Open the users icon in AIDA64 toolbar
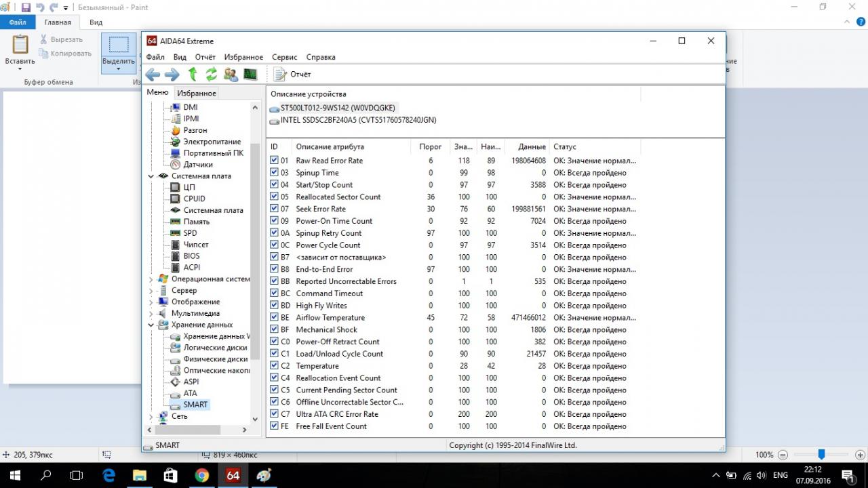Image resolution: width=868 pixels, height=488 pixels. (x=231, y=75)
